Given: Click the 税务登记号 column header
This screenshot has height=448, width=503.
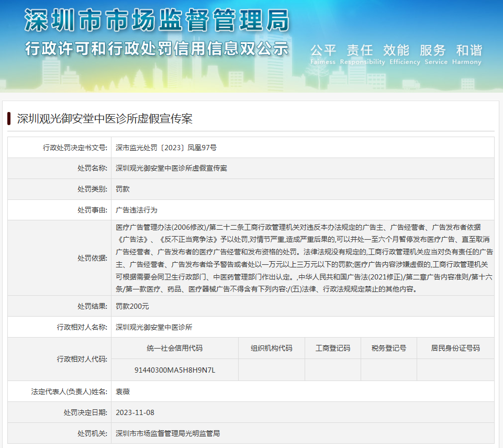Looking at the screenshot, I should point(389,348).
